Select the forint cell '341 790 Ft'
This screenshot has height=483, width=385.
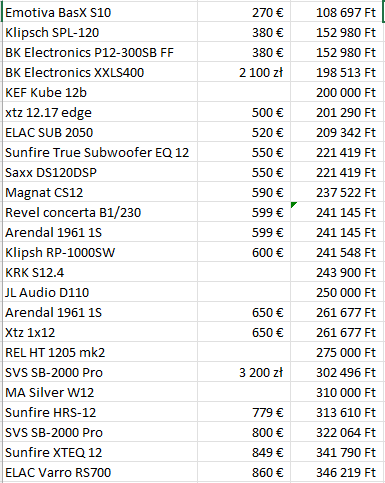click(337, 452)
